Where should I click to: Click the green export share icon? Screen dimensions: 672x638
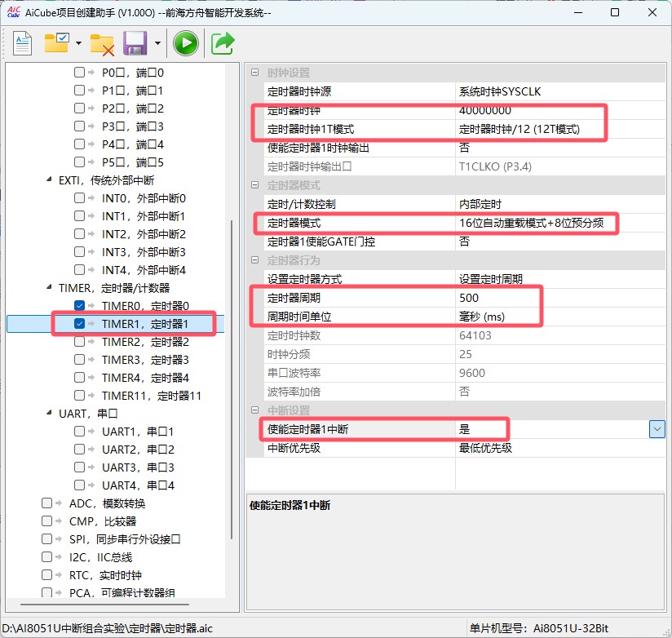point(223,43)
